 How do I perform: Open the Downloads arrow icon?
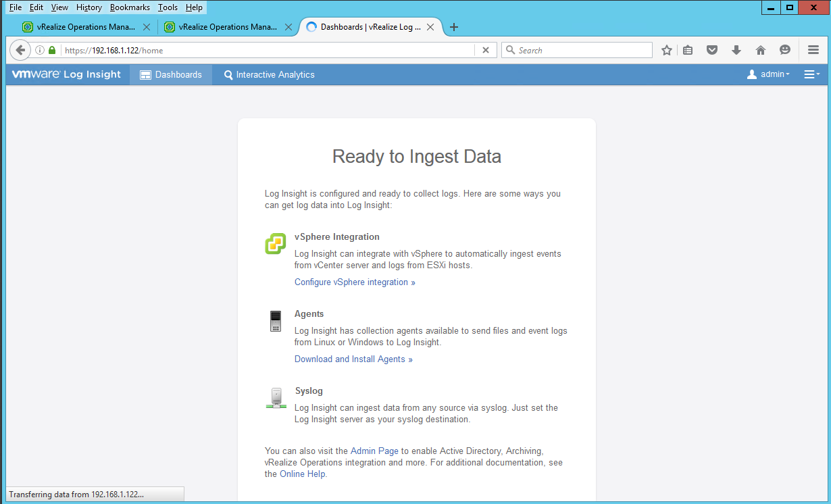736,50
